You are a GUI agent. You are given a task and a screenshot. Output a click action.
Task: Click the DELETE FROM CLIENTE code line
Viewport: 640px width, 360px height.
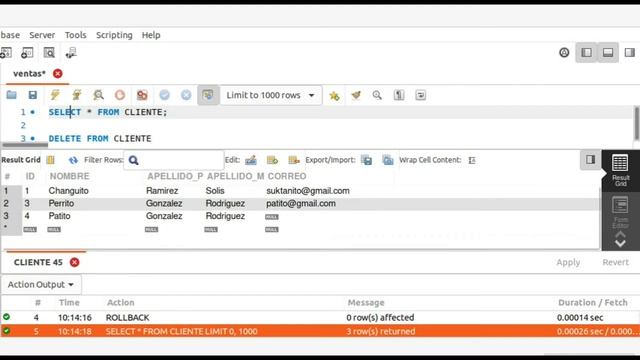pos(100,138)
